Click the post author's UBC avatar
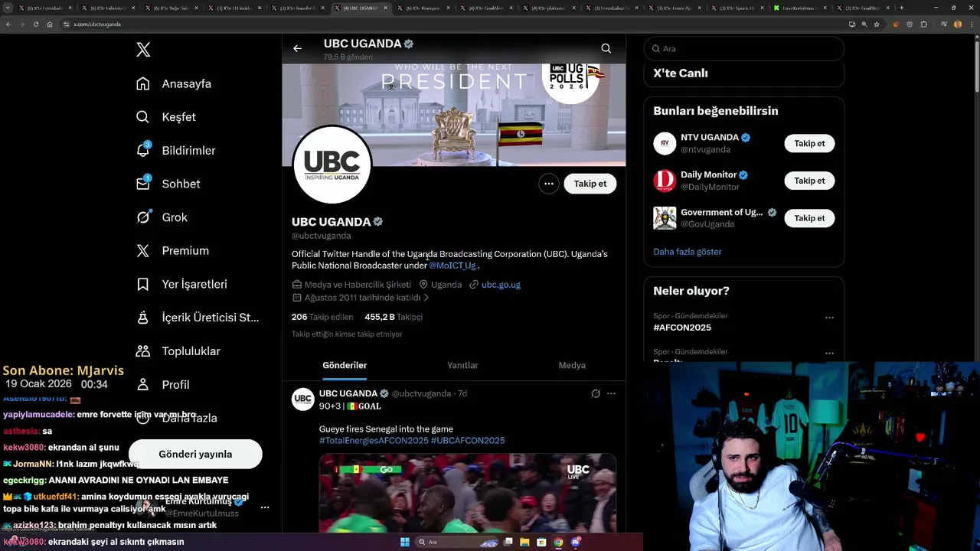 click(303, 399)
